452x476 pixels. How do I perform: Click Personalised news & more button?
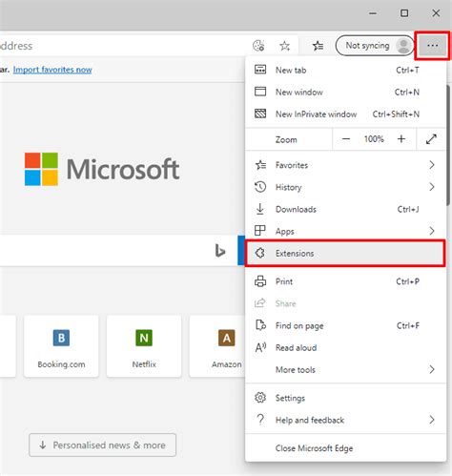102,445
